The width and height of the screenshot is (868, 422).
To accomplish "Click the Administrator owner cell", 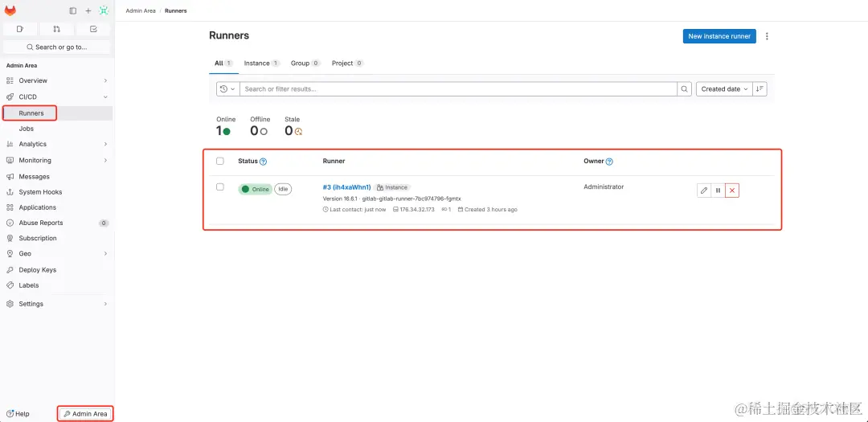I will tap(604, 187).
